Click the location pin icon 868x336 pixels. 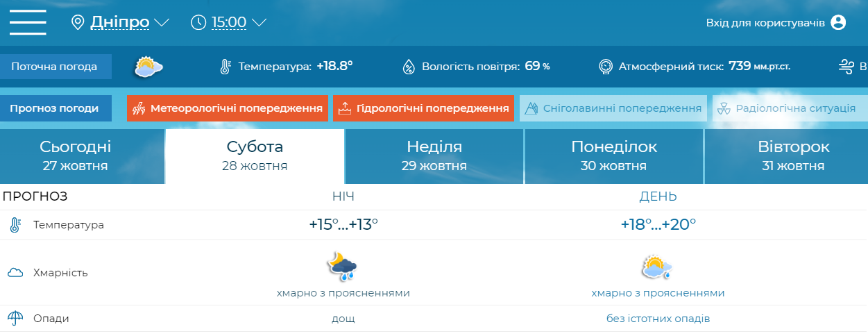(78, 22)
